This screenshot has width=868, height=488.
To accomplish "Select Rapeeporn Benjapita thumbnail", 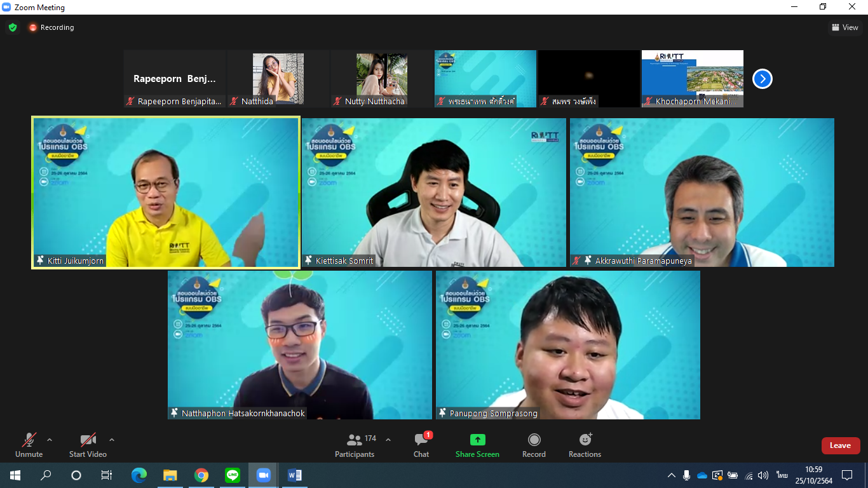I will tap(175, 79).
